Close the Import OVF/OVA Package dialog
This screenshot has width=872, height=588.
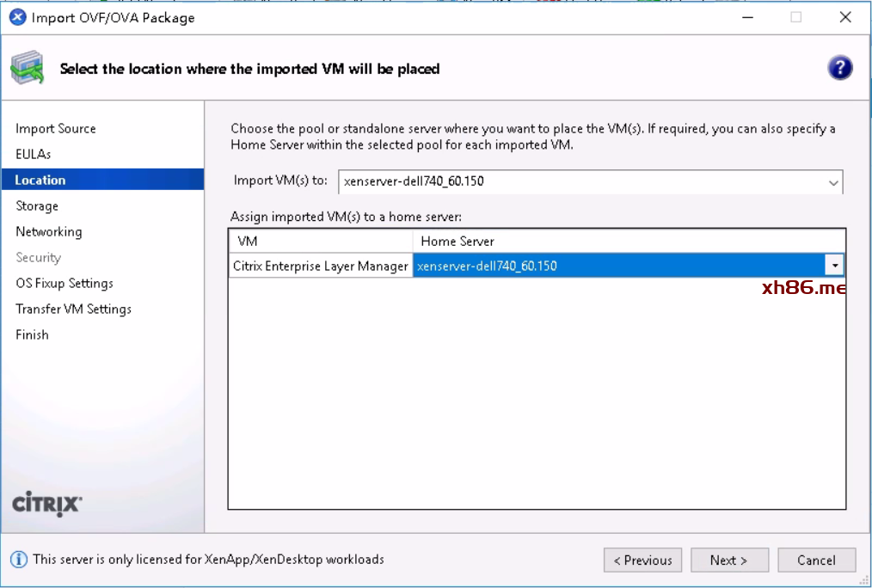(x=844, y=17)
